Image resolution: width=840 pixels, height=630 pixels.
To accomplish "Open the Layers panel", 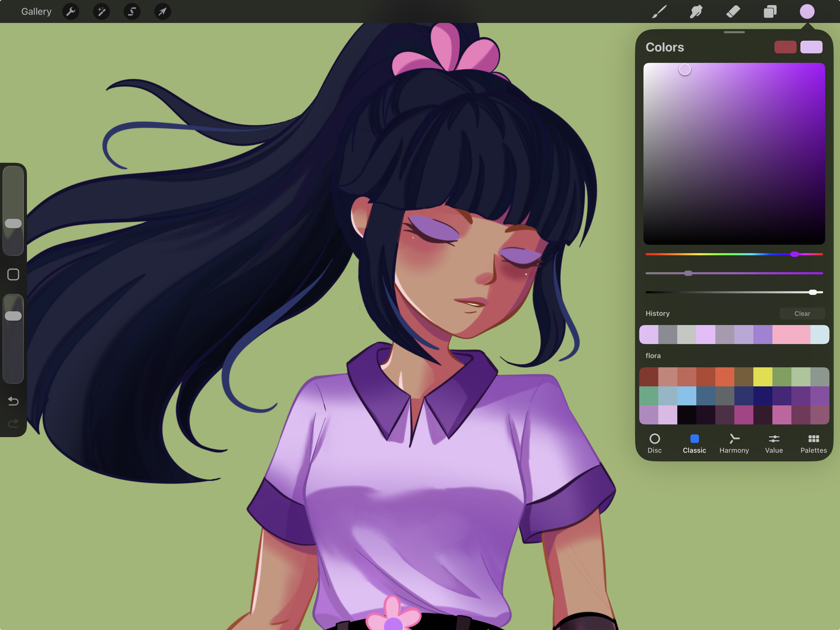I will 770,12.
